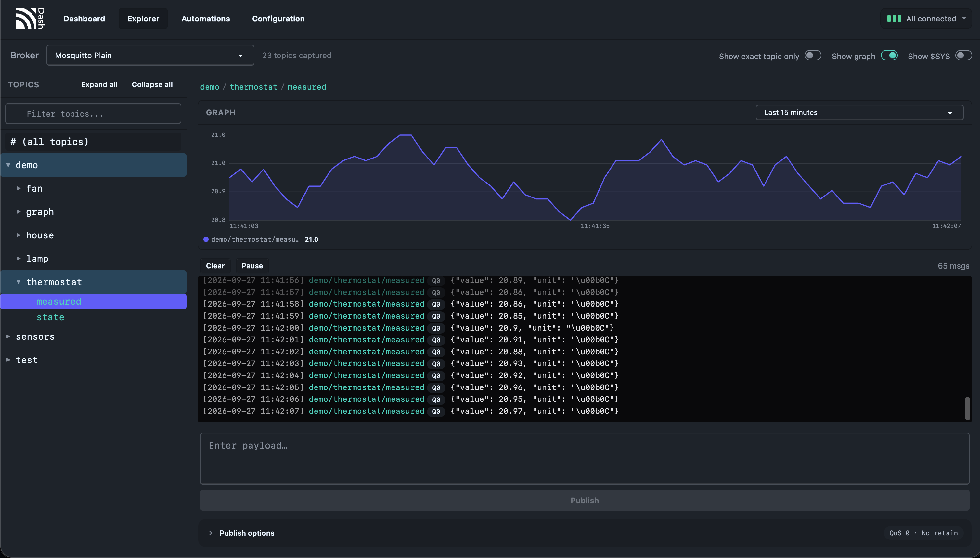
Task: Expand the graph topic node
Action: point(19,211)
